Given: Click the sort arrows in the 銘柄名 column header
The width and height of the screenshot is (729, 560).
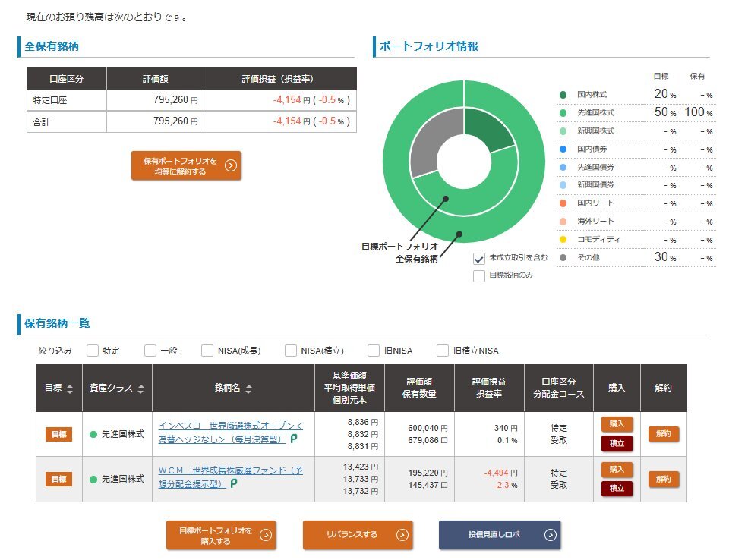Looking at the screenshot, I should pos(248,389).
